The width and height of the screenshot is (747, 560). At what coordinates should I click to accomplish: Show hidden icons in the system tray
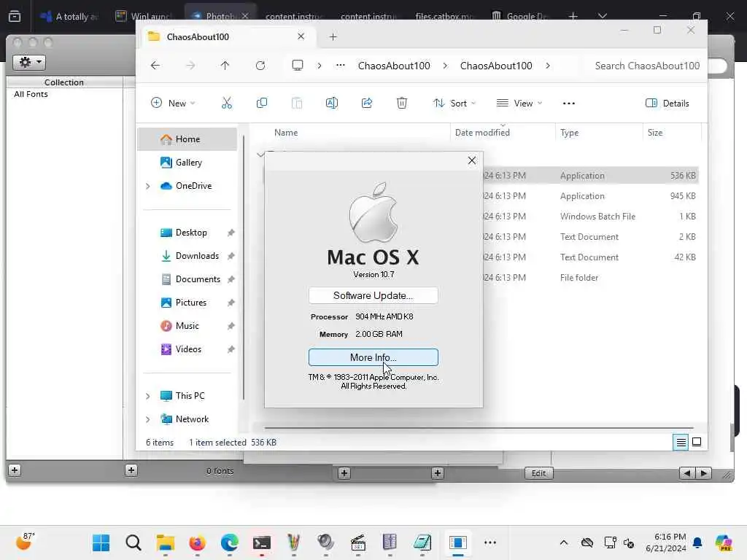point(564,542)
